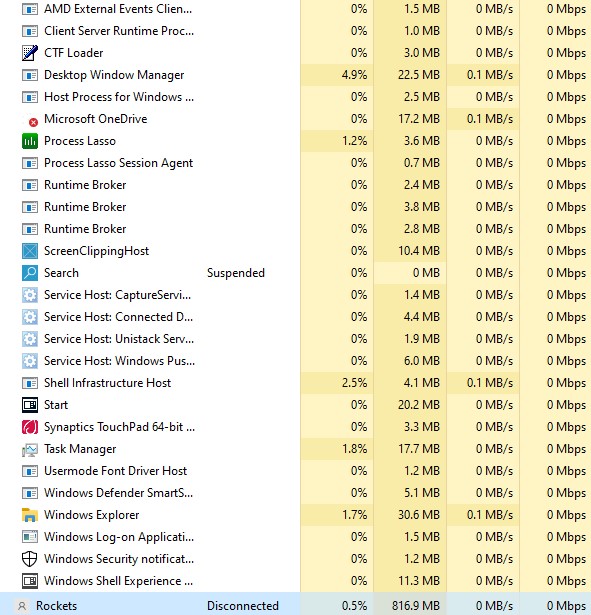Click the Rockets user avatar icon
This screenshot has width=591, height=615.
(x=22, y=606)
